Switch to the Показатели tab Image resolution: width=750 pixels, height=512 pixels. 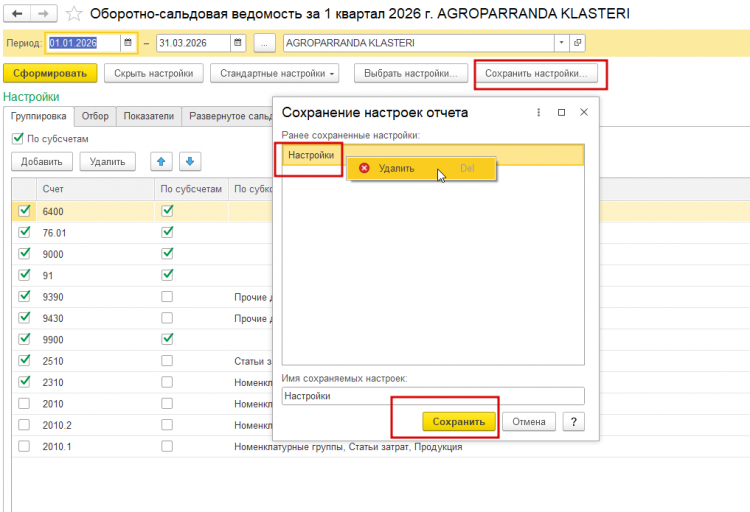point(149,116)
